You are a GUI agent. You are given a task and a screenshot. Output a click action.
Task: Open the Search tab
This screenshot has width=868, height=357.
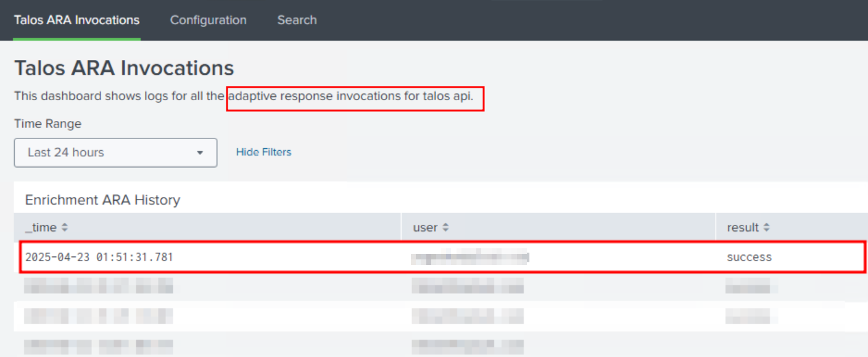(297, 20)
